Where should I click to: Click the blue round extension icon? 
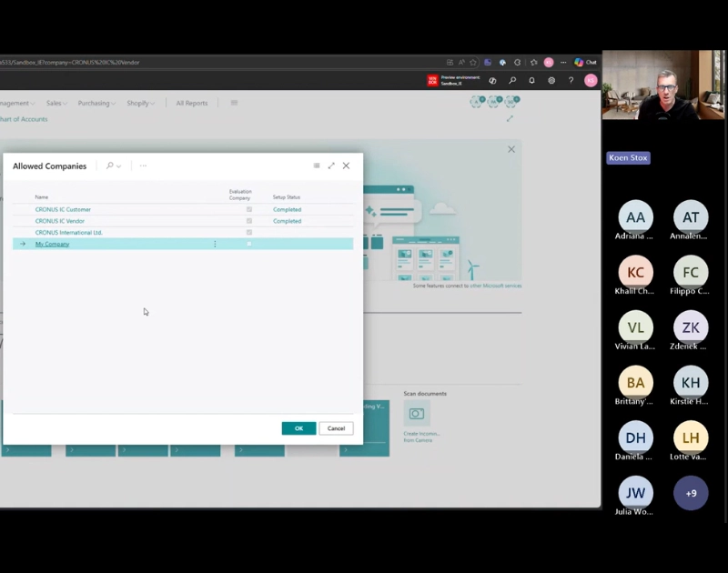coord(502,62)
